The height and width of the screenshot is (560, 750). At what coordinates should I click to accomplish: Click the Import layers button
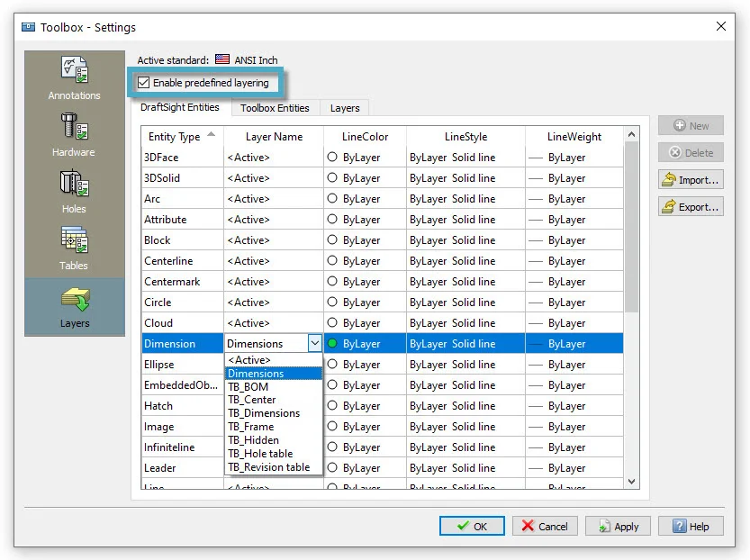(x=691, y=180)
